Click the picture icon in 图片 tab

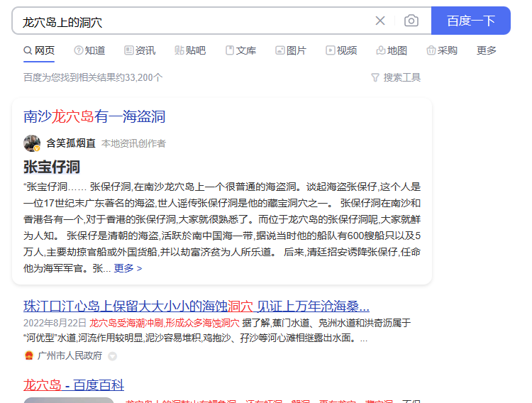(280, 50)
